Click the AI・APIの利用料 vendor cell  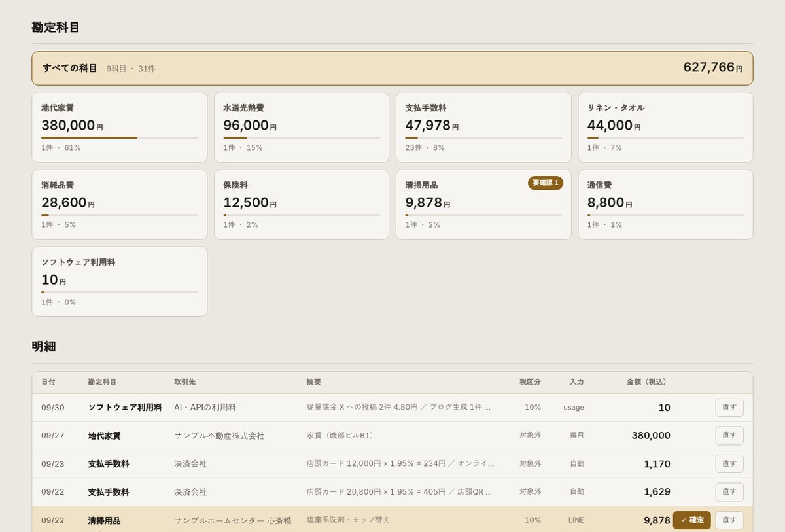[205, 407]
